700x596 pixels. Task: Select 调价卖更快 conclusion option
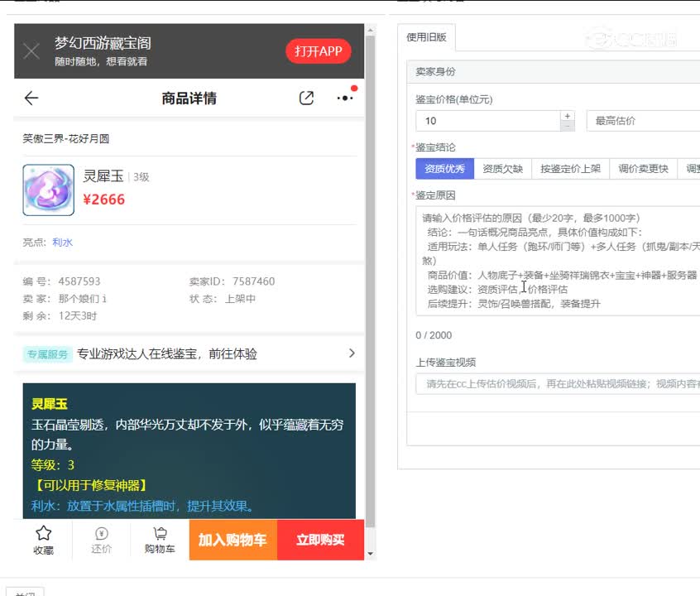(643, 169)
